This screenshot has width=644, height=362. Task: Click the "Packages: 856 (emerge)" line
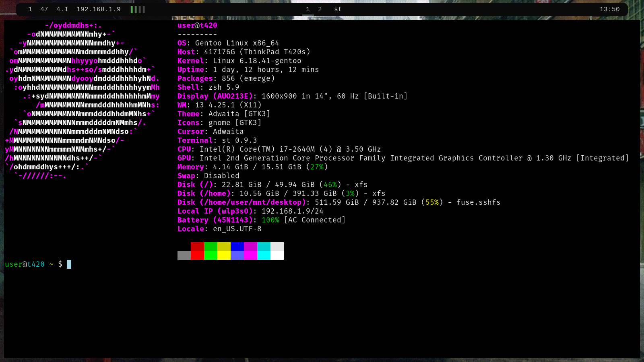click(x=226, y=78)
